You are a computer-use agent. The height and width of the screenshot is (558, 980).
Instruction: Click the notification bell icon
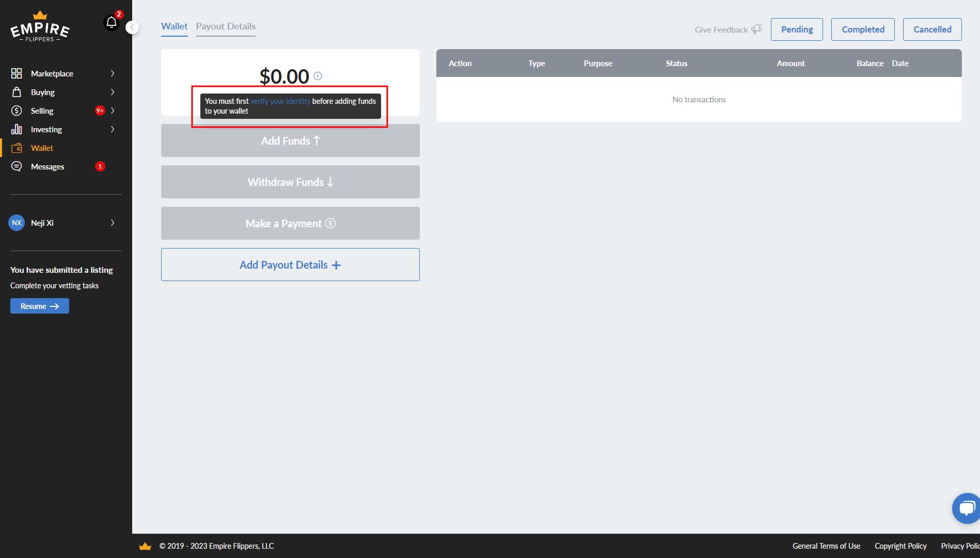[x=112, y=22]
